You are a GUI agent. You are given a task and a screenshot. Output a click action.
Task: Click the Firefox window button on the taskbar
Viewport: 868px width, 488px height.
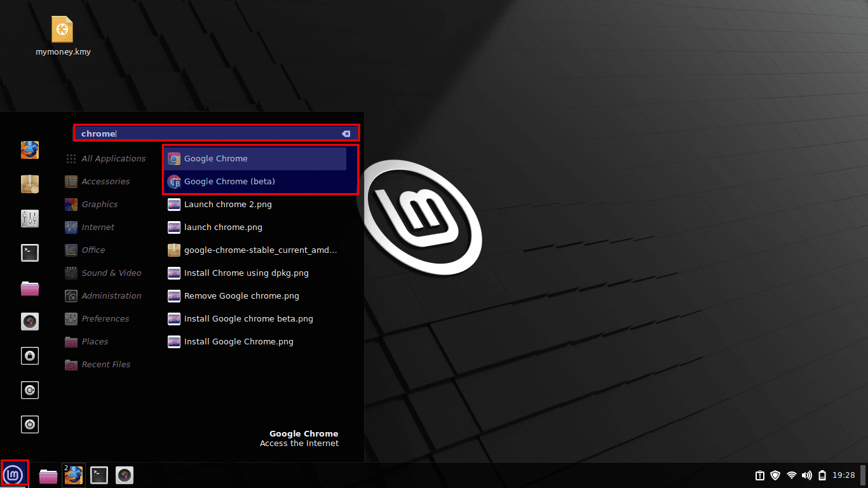[x=74, y=475]
